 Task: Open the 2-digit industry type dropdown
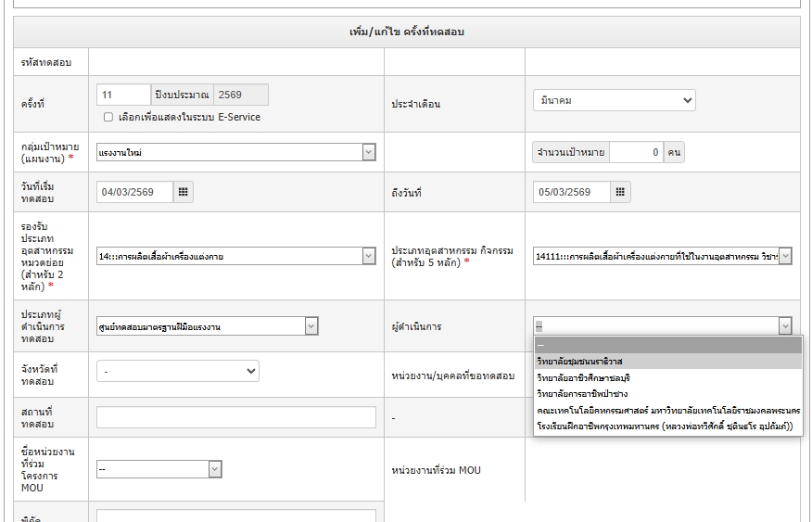pyautogui.click(x=235, y=256)
